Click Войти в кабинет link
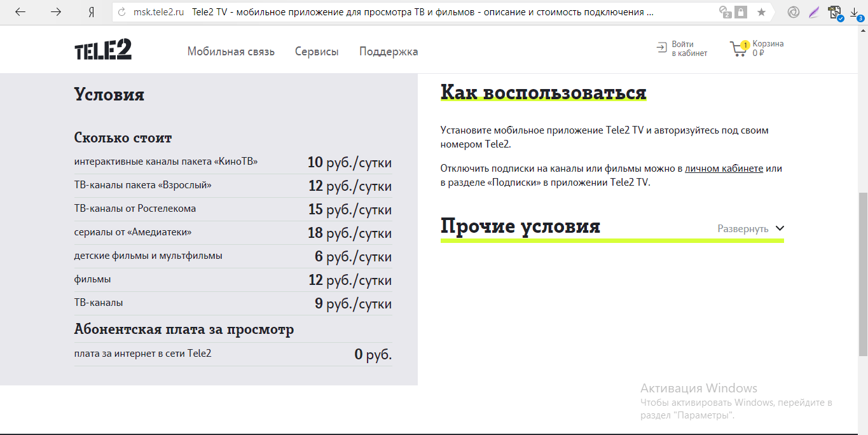Screen dimensions: 868x435 [689, 49]
